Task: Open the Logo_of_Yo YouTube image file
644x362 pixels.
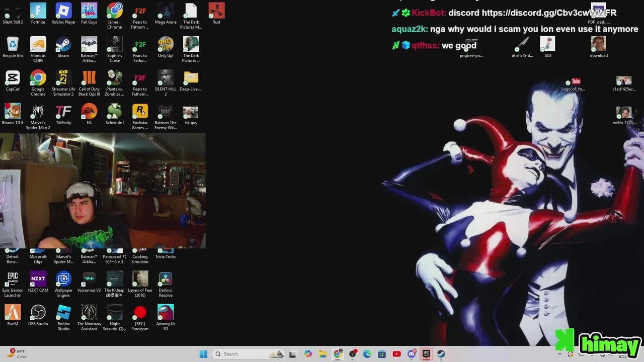Action: (573, 83)
